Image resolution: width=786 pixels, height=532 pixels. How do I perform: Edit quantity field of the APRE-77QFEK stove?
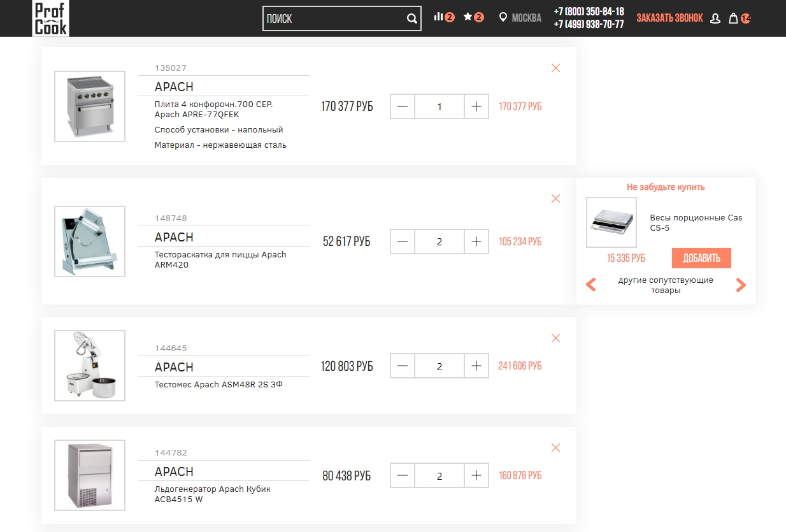439,106
